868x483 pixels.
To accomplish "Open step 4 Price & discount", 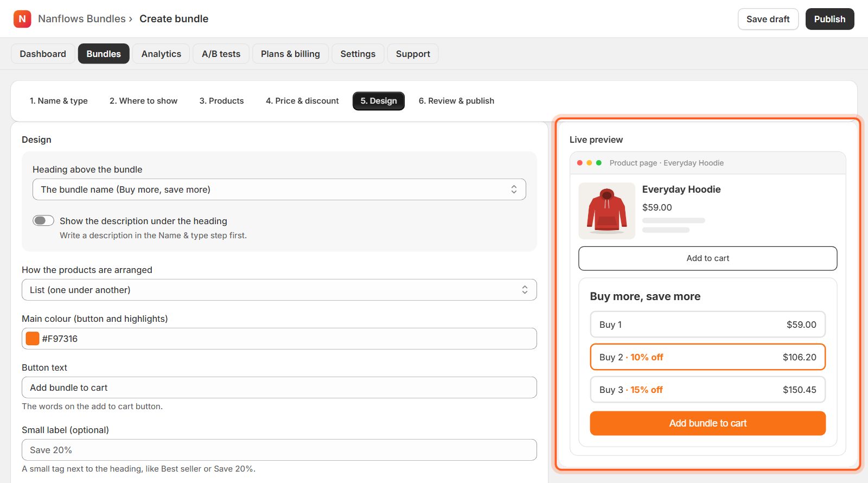I will [x=302, y=101].
